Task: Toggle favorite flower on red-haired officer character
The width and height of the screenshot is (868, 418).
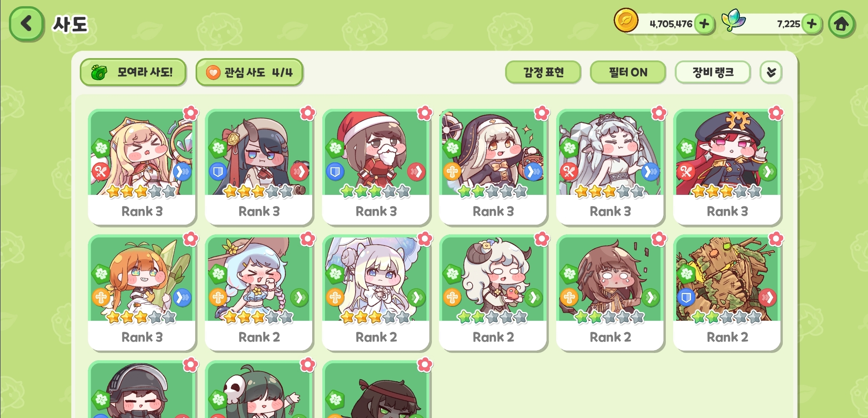Action: (x=776, y=113)
